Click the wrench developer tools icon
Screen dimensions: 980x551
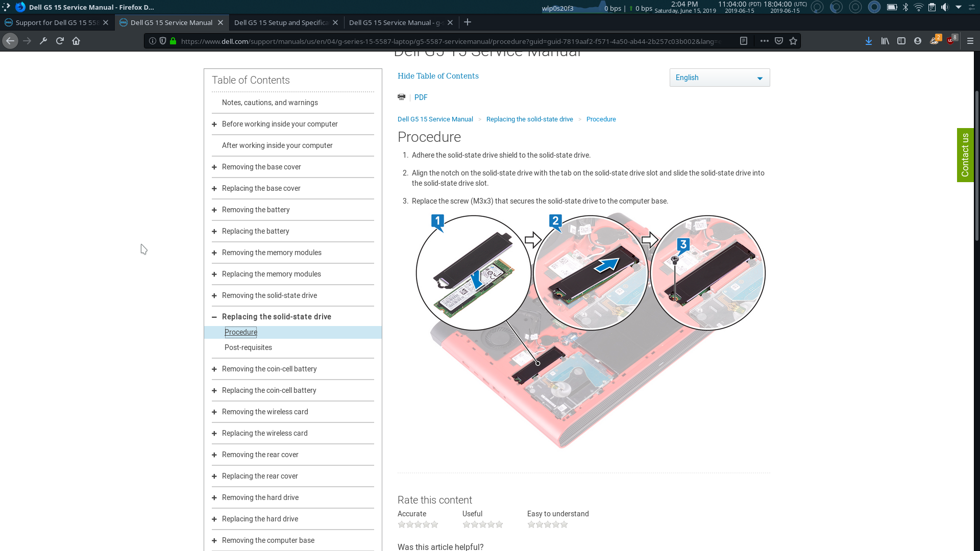[43, 41]
